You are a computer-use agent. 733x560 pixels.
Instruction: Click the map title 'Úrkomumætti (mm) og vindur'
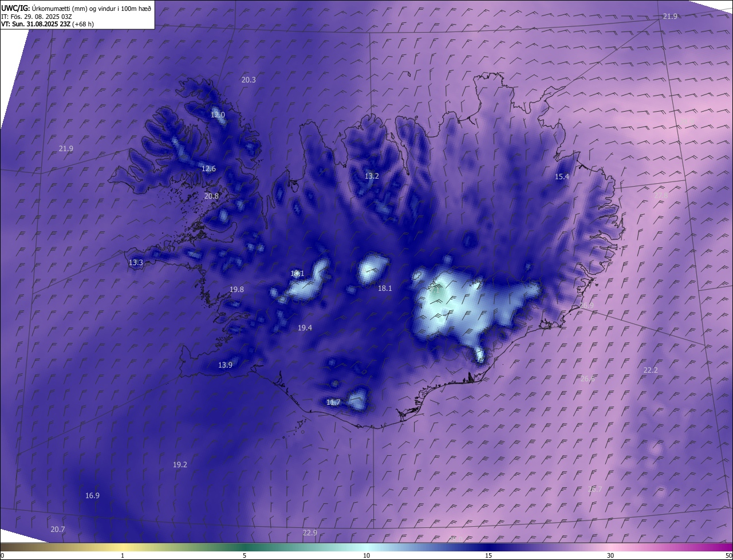pos(74,8)
